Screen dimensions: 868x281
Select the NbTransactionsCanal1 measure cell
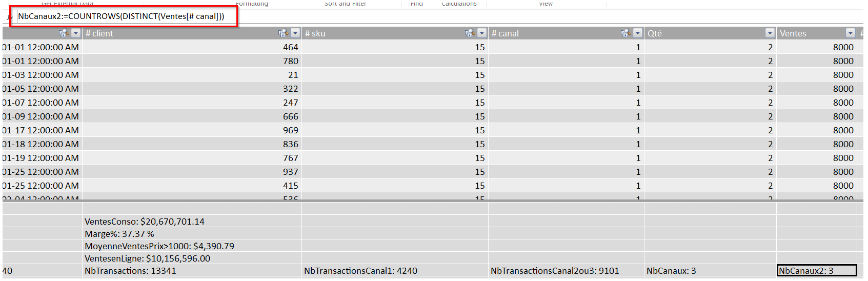(x=360, y=271)
